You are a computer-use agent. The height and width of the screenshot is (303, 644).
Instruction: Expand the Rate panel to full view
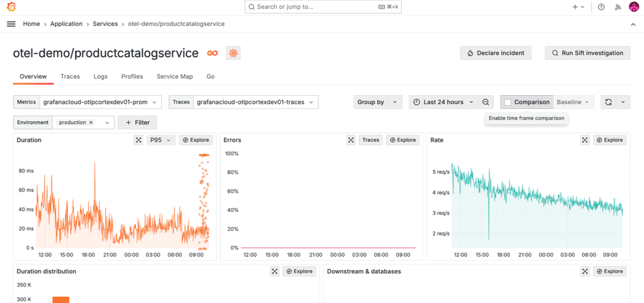tap(585, 140)
